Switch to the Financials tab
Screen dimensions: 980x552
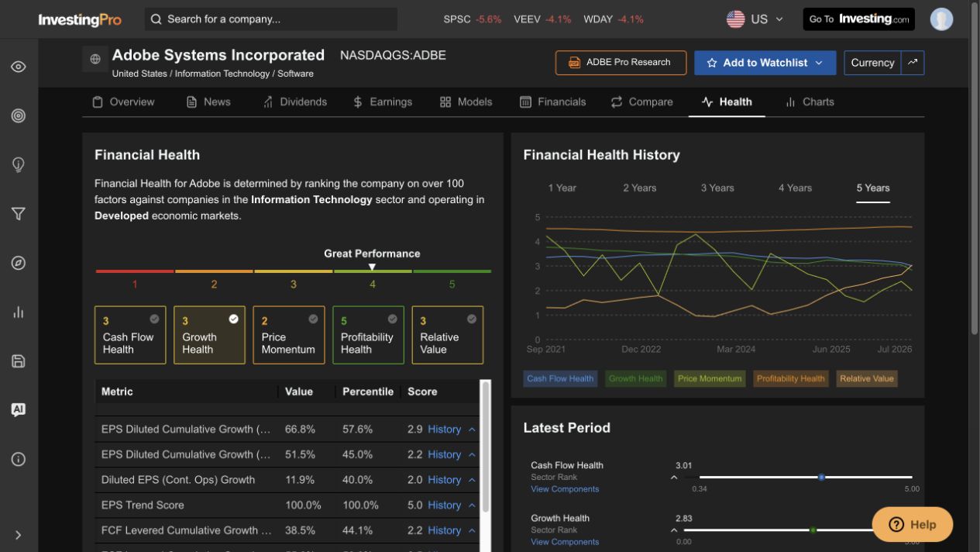click(552, 102)
